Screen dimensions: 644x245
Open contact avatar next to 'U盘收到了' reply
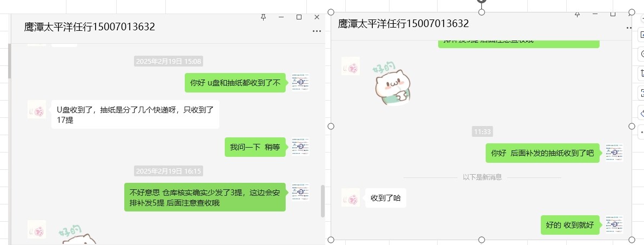(37, 109)
